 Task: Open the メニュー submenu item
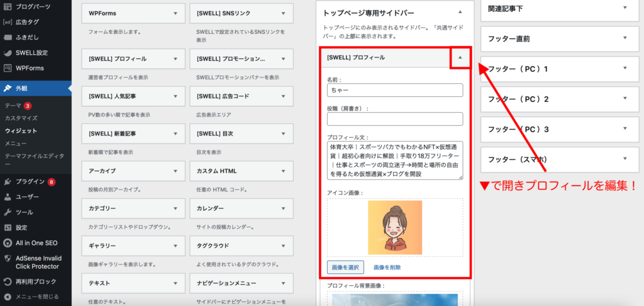[x=16, y=144]
